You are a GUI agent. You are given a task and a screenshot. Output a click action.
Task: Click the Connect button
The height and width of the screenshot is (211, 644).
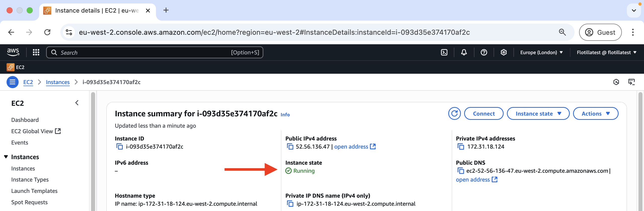click(x=484, y=114)
